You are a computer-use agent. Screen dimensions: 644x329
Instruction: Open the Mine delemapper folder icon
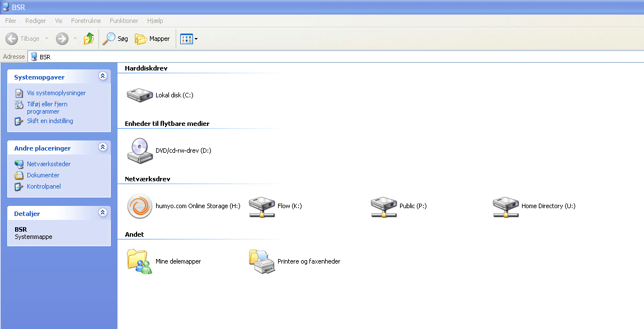[x=139, y=261]
